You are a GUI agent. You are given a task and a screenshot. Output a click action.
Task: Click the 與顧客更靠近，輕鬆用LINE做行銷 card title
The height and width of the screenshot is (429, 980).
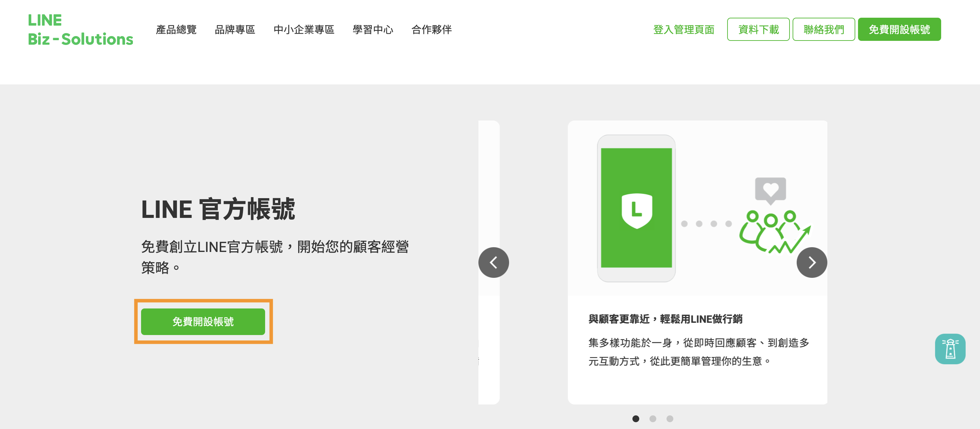pos(665,319)
